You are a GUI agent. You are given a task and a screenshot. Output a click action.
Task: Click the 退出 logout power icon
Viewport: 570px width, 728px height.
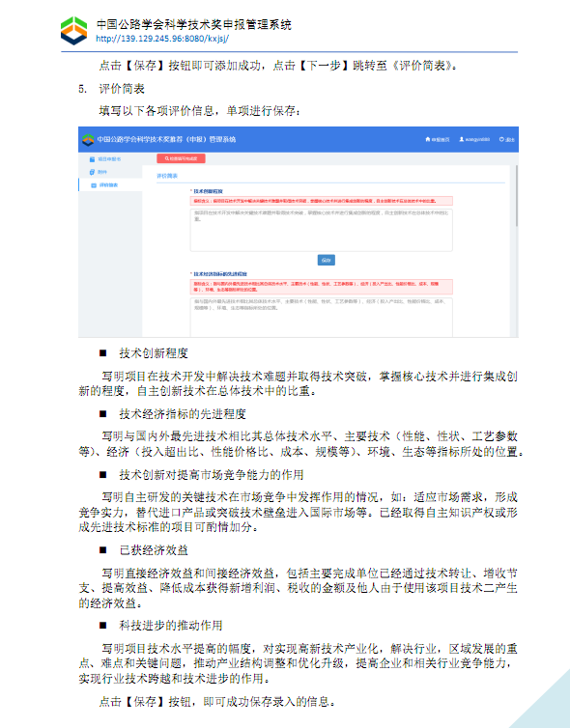point(501,139)
